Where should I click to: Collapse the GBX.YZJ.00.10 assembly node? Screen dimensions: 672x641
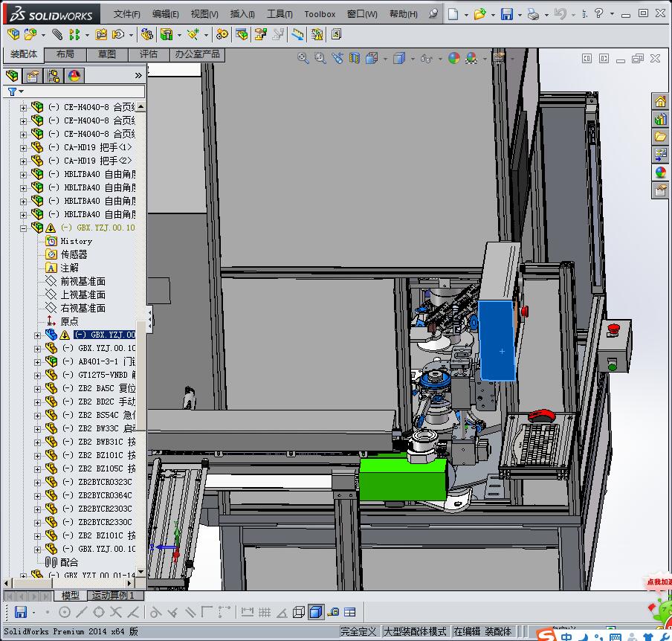click(23, 228)
